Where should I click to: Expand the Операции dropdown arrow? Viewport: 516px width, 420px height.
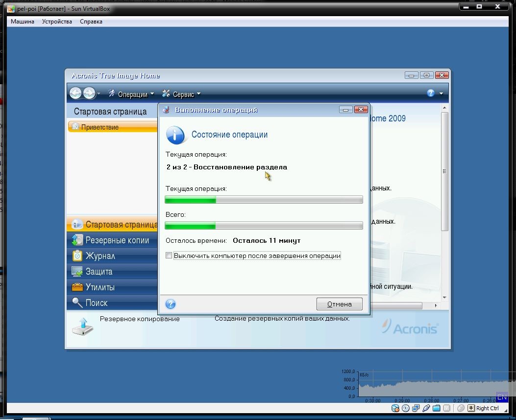(152, 94)
